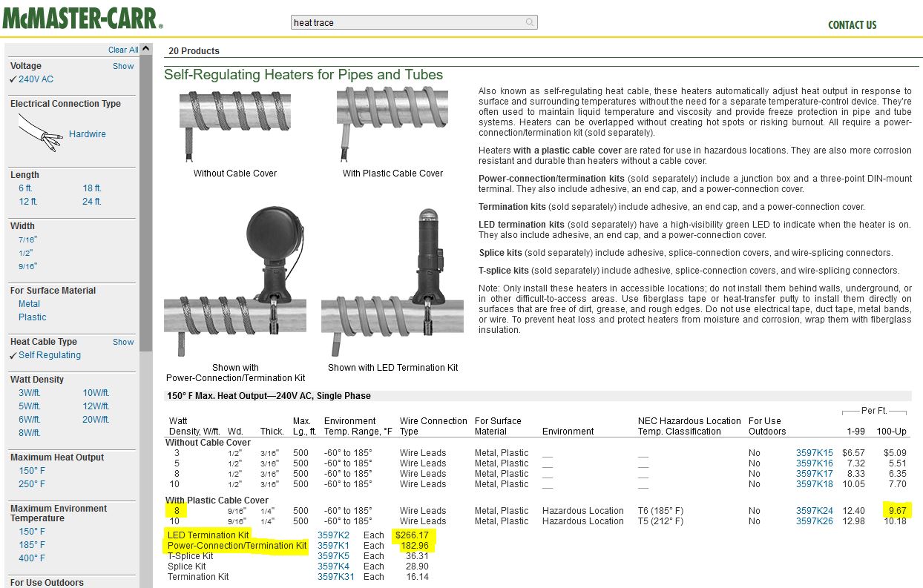Filter by Metal surface material
This screenshot has width=923, height=588.
(30, 304)
